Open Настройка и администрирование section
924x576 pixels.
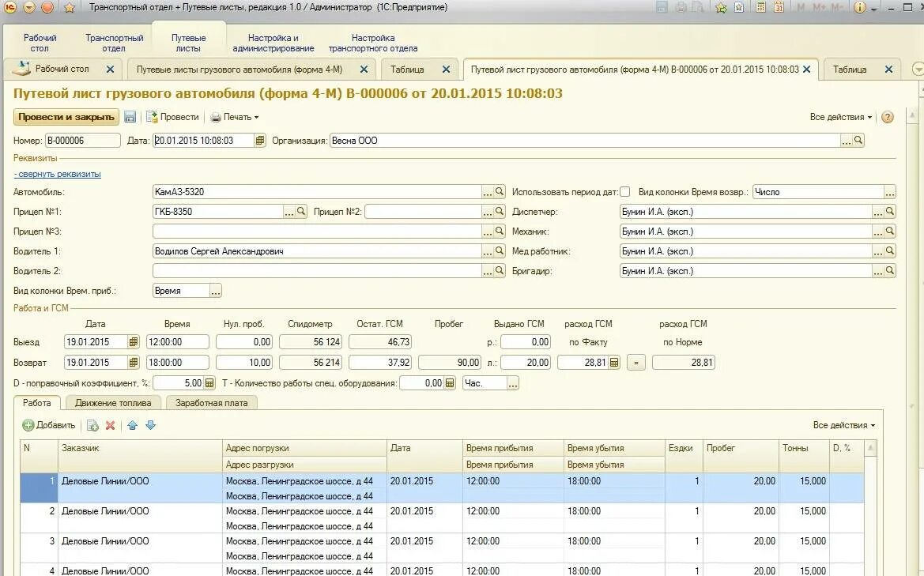tap(273, 43)
